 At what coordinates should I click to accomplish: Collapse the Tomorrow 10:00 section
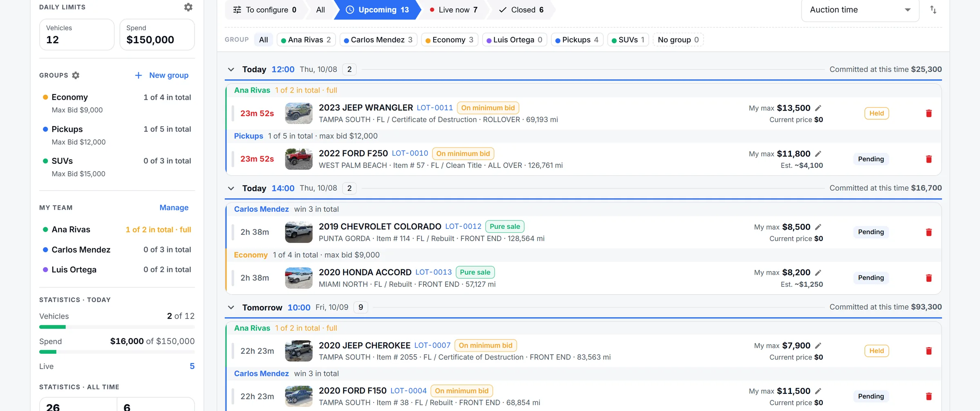pos(231,307)
